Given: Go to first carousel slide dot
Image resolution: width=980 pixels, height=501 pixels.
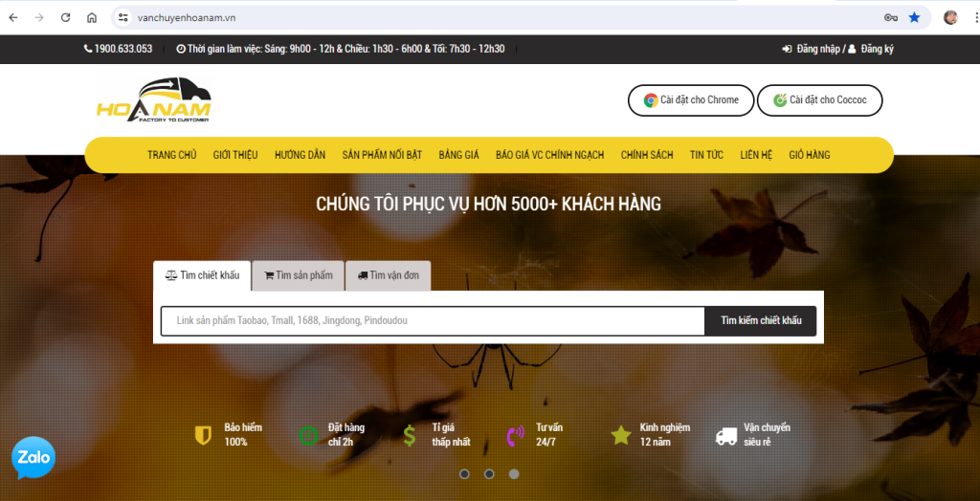Looking at the screenshot, I should coord(464,474).
